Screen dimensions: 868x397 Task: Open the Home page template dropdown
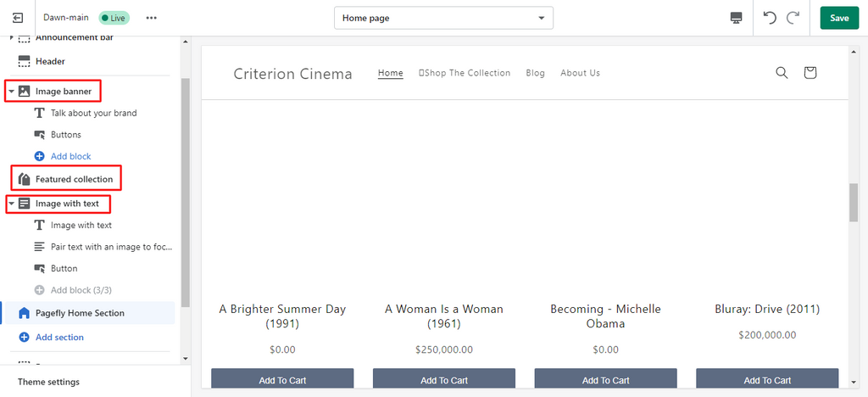(443, 18)
